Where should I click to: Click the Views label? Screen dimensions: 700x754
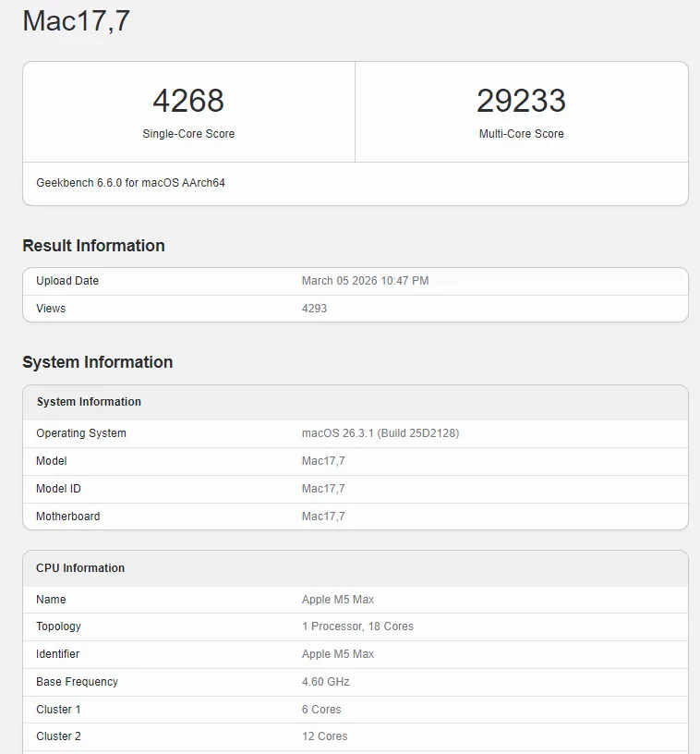[x=51, y=309]
